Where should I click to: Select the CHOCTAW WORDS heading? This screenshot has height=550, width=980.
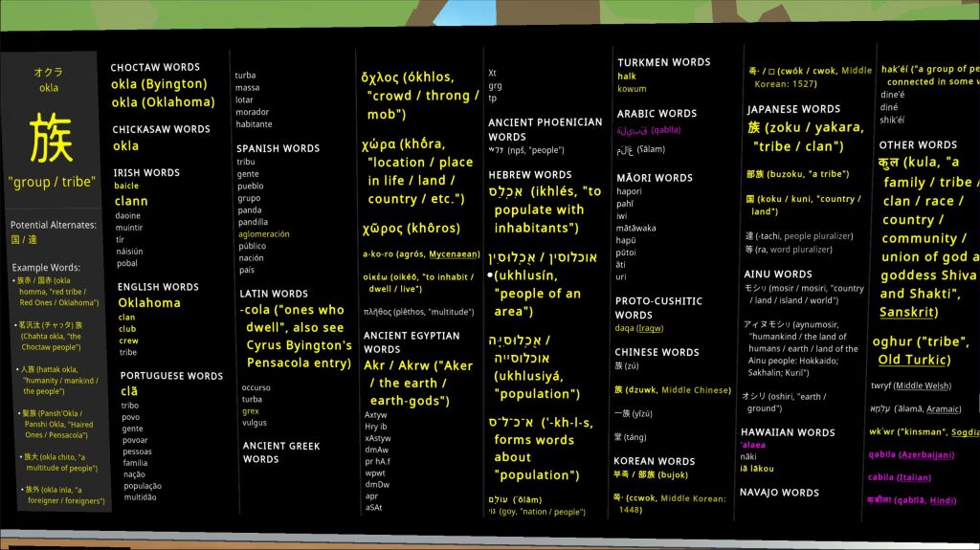pos(155,68)
